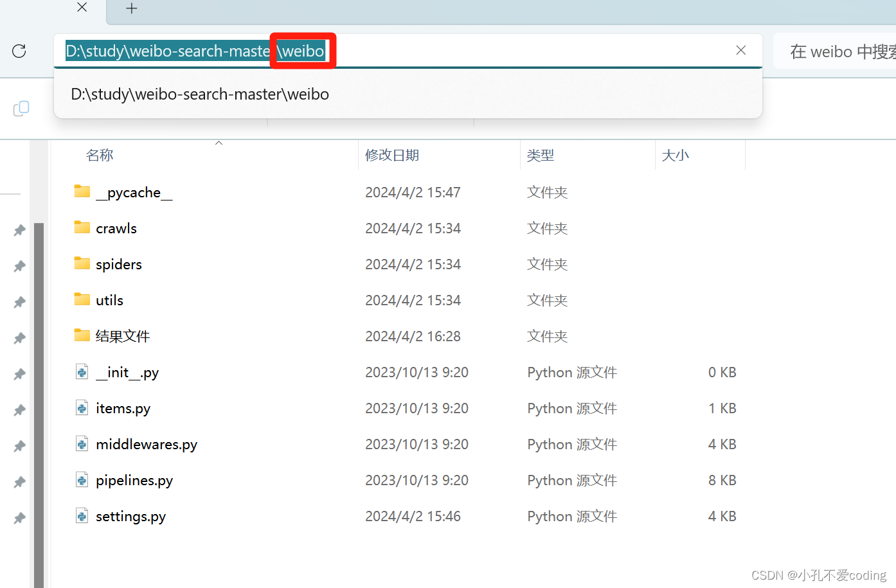896x588 pixels.
Task: Select the settings.py file icon
Action: point(82,516)
